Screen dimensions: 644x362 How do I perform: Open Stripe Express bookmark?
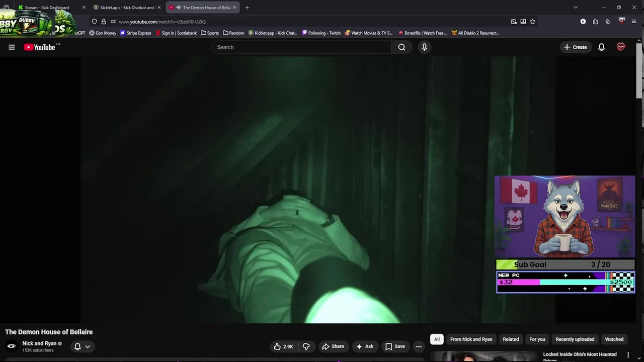click(136, 33)
